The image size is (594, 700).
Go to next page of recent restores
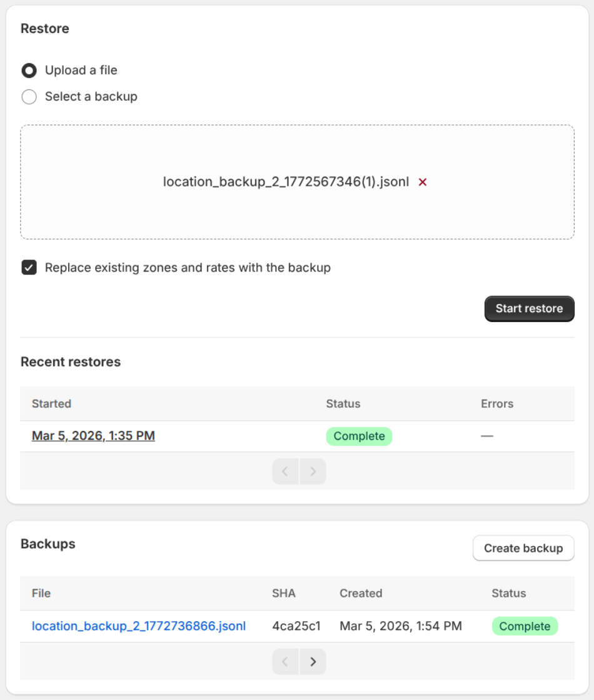tap(313, 471)
